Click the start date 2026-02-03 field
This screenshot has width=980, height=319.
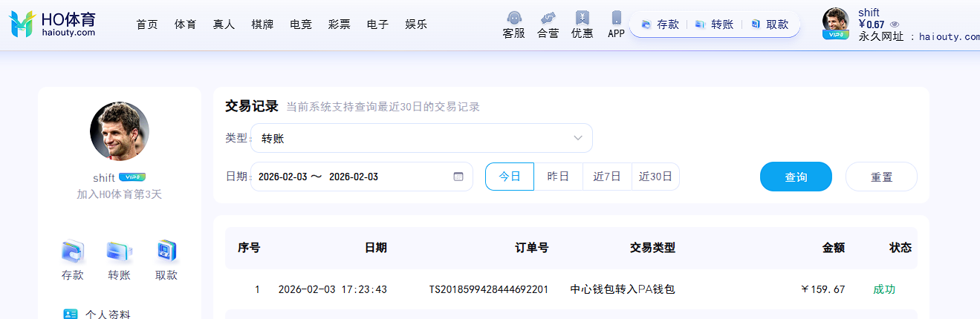282,177
